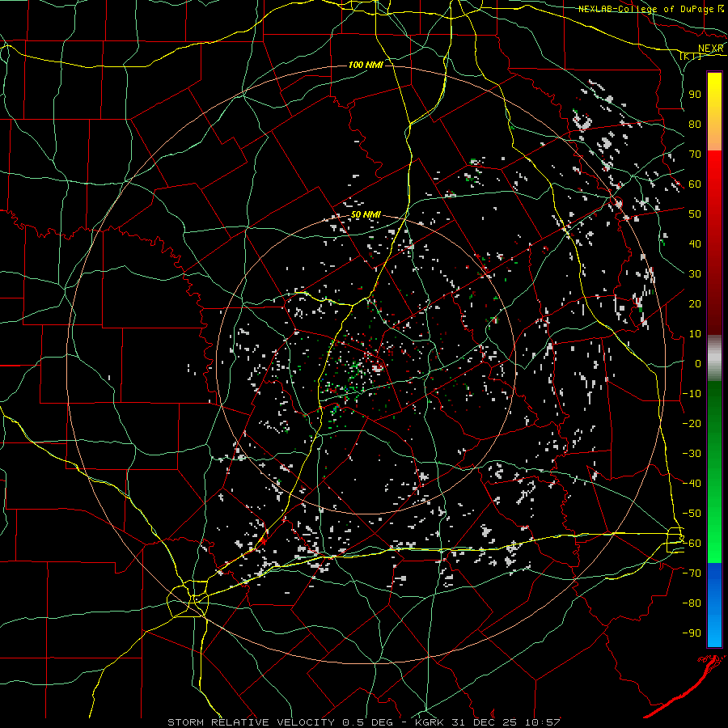Click the "40" value on the color scale
The width and height of the screenshot is (728, 728).
click(695, 243)
